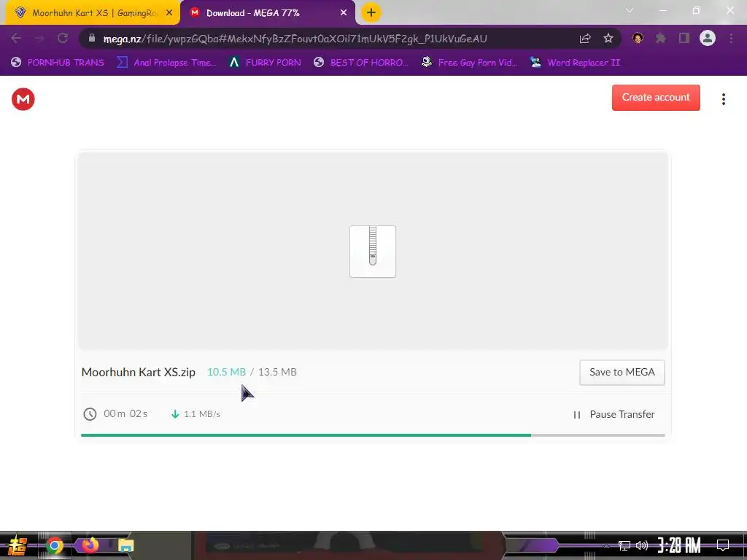
Task: Pause the transfer
Action: click(x=614, y=415)
